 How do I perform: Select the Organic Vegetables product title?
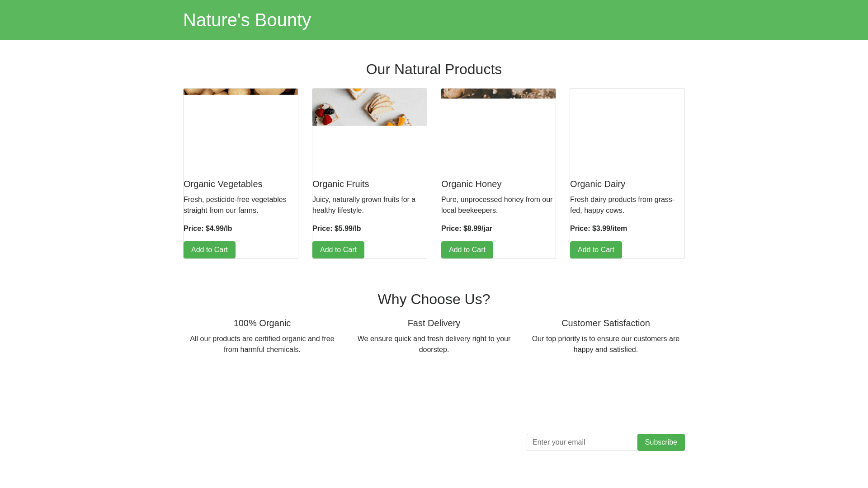[x=223, y=184]
